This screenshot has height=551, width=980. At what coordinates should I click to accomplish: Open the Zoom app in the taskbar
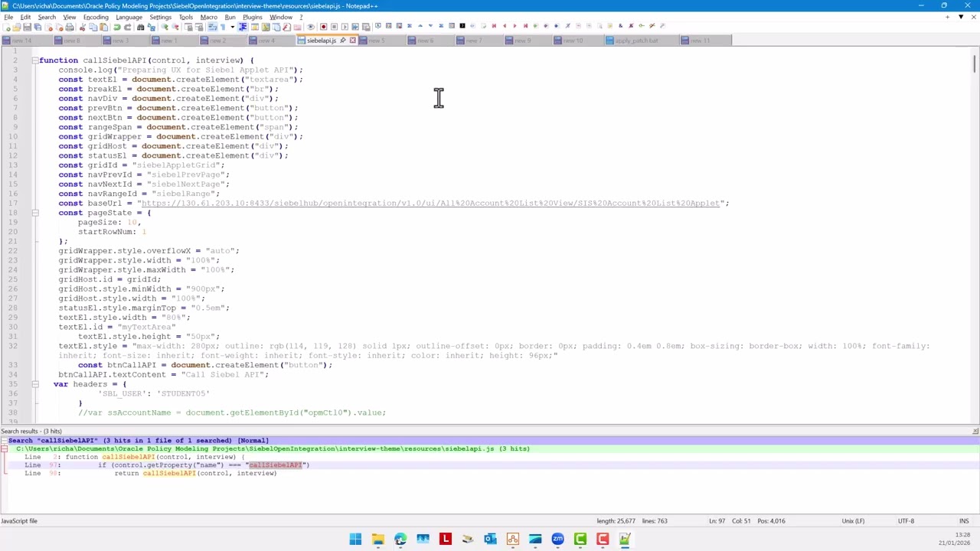pos(557,540)
